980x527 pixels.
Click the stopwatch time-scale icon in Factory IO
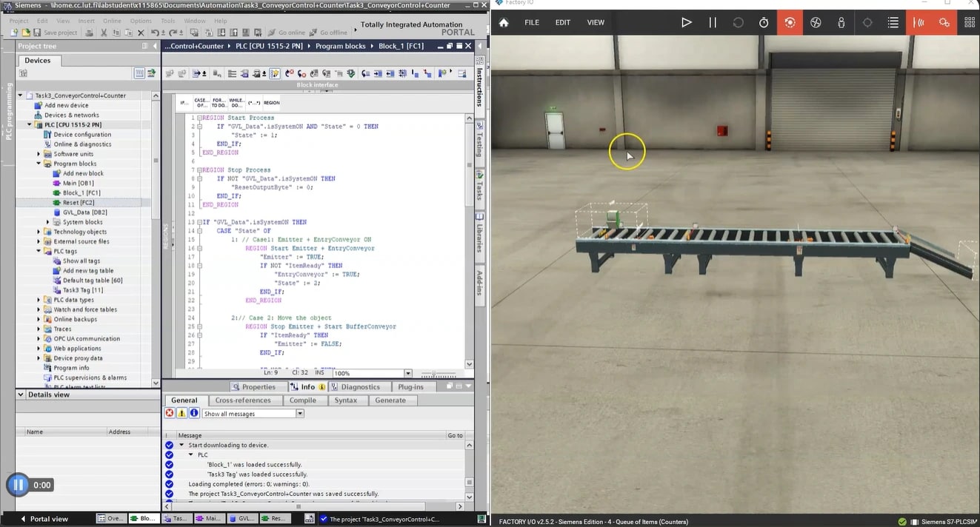tap(764, 22)
